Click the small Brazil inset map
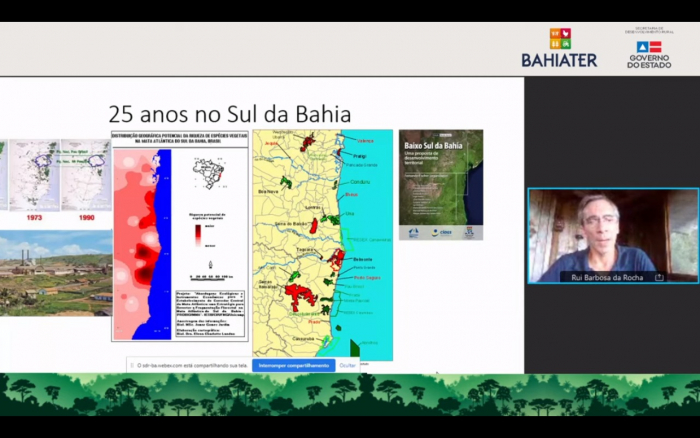700x438 pixels. click(209, 173)
